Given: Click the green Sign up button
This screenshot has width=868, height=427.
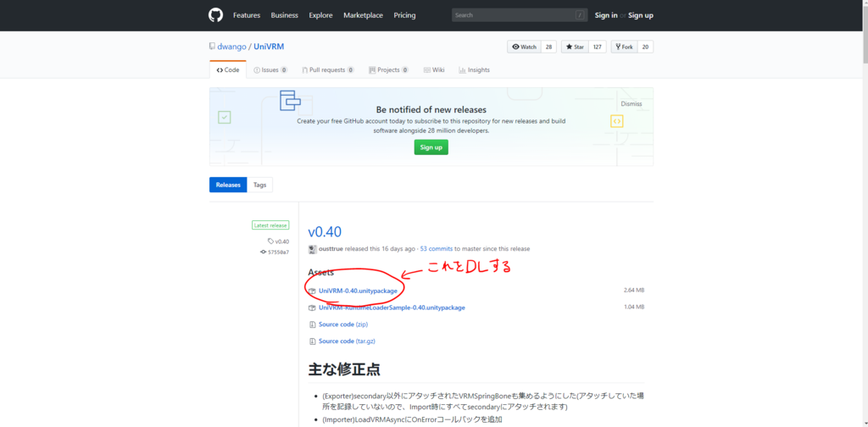Looking at the screenshot, I should click(x=431, y=147).
